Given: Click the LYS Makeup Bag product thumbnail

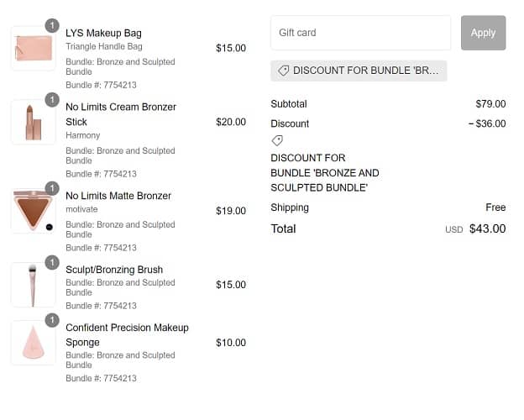Looking at the screenshot, I should [x=34, y=48].
